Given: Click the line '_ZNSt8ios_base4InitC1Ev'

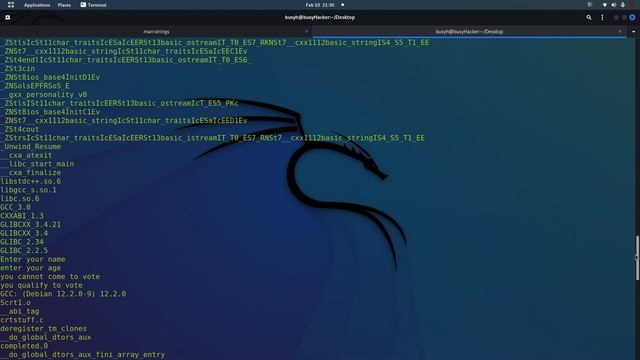Looking at the screenshot, I should pos(50,112).
